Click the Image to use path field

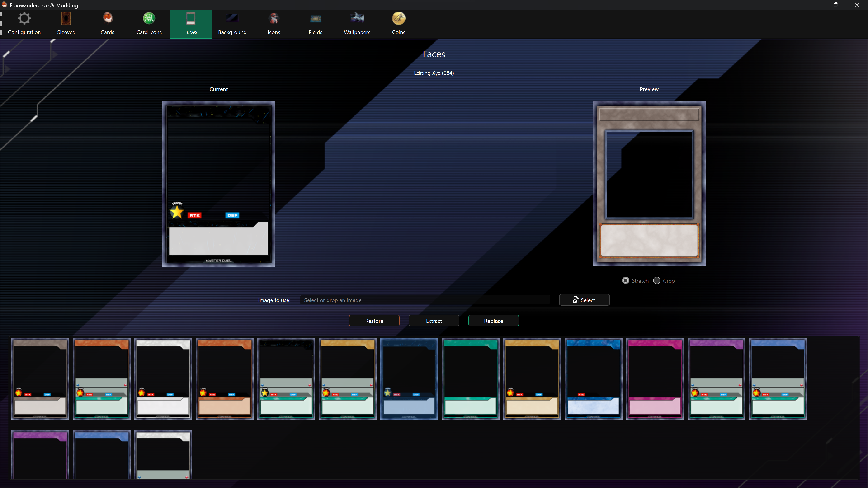pyautogui.click(x=425, y=300)
